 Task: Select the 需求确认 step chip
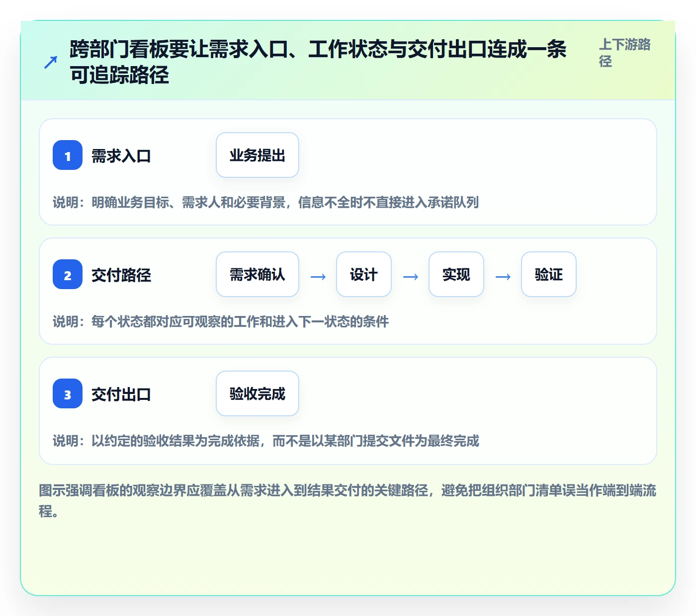coord(258,274)
